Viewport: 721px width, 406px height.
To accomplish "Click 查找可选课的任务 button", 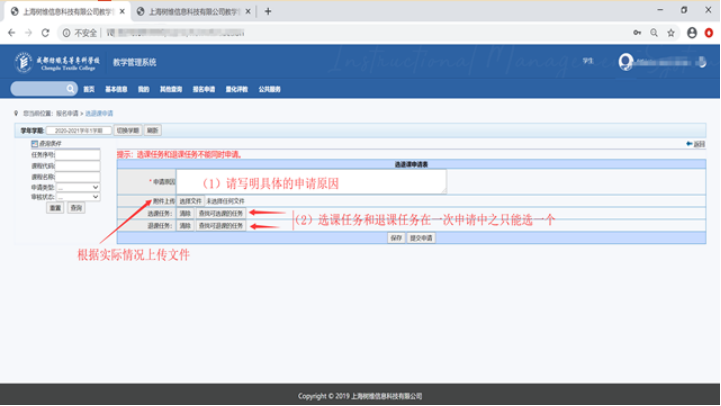I will coord(220,213).
